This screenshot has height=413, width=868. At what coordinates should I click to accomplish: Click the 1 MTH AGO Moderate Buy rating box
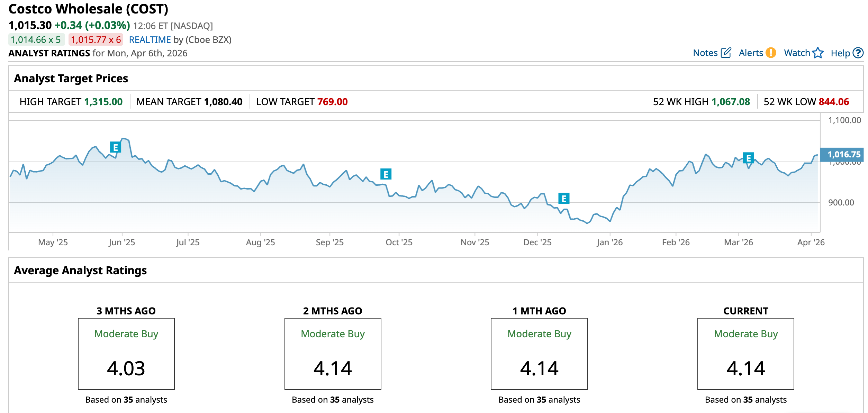539,354
